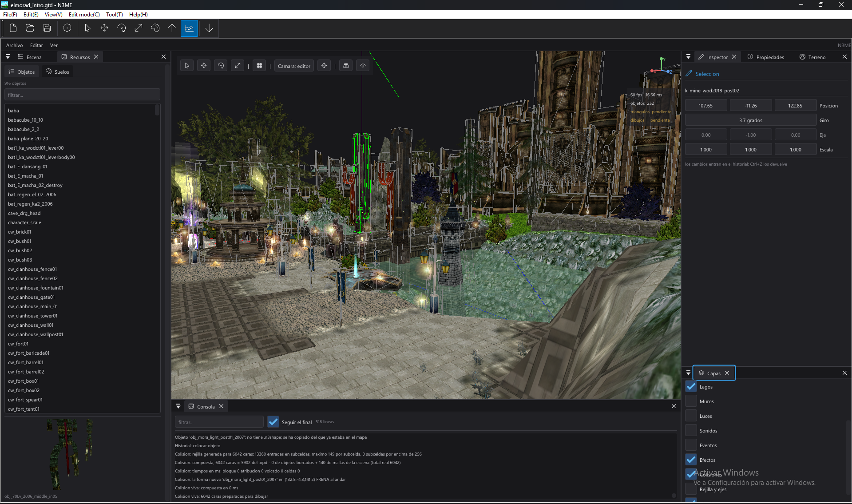
Task: Focus the filtrar field above the objects list
Action: (x=82, y=95)
